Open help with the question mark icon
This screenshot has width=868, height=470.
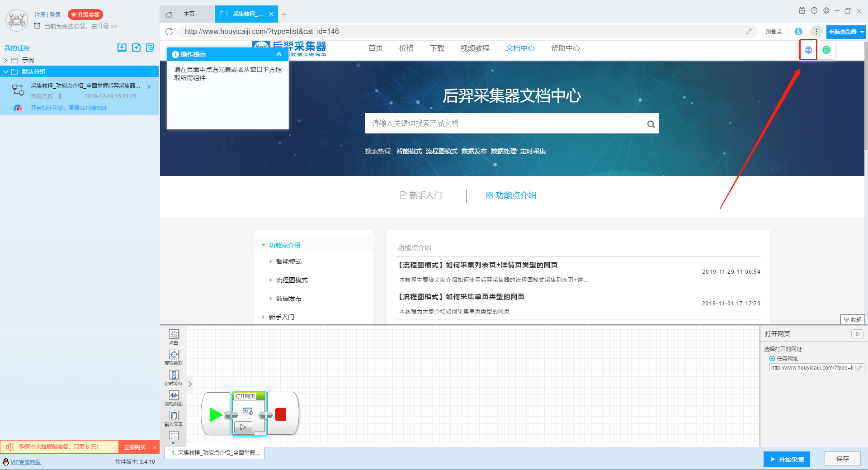click(814, 10)
